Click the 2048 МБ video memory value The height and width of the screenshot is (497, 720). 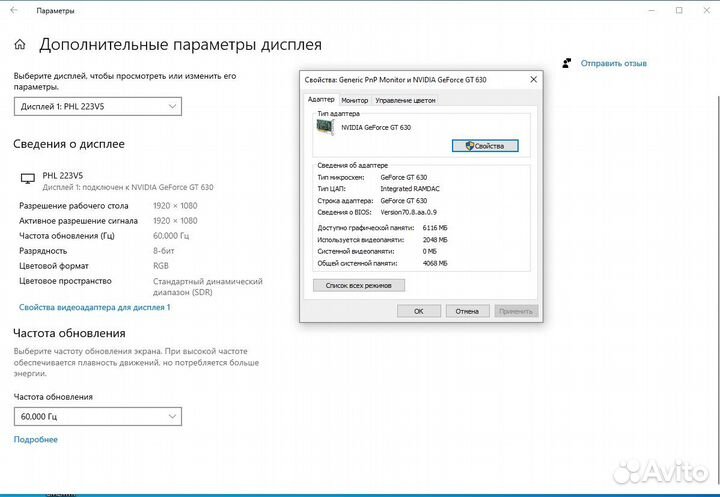click(435, 240)
